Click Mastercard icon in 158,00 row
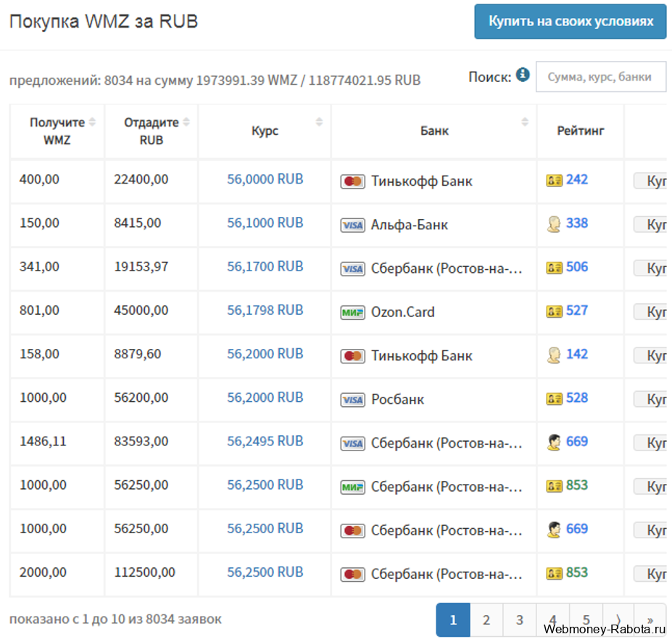This screenshot has height=642, width=672. (353, 356)
